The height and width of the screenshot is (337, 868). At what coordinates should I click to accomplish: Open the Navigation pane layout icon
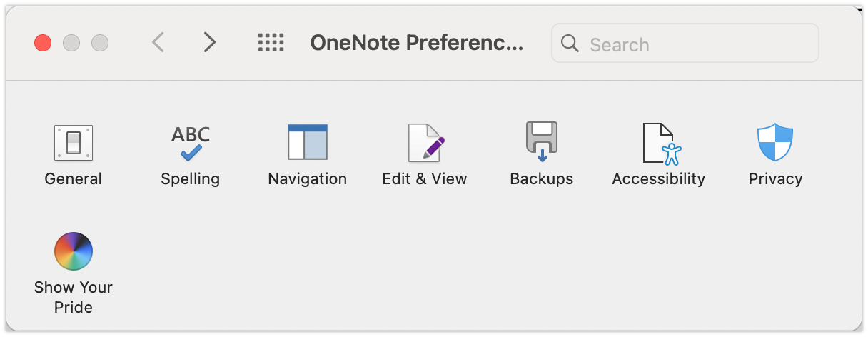click(308, 142)
